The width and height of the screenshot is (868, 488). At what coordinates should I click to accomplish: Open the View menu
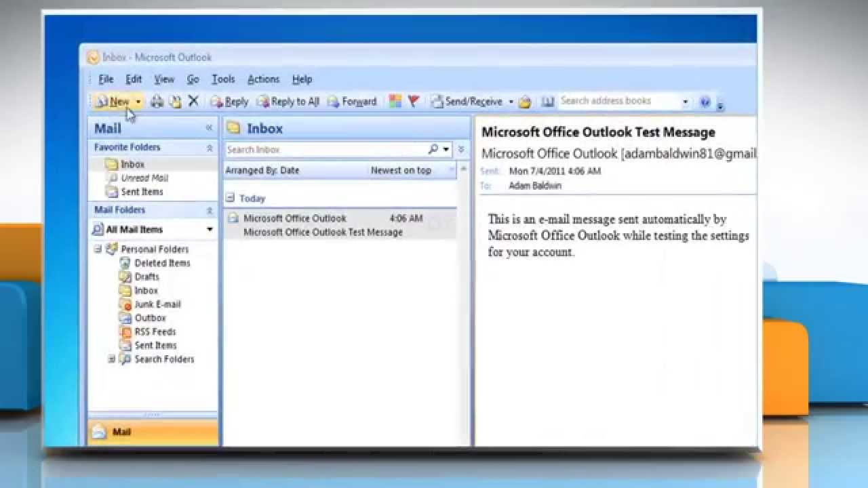pos(164,79)
